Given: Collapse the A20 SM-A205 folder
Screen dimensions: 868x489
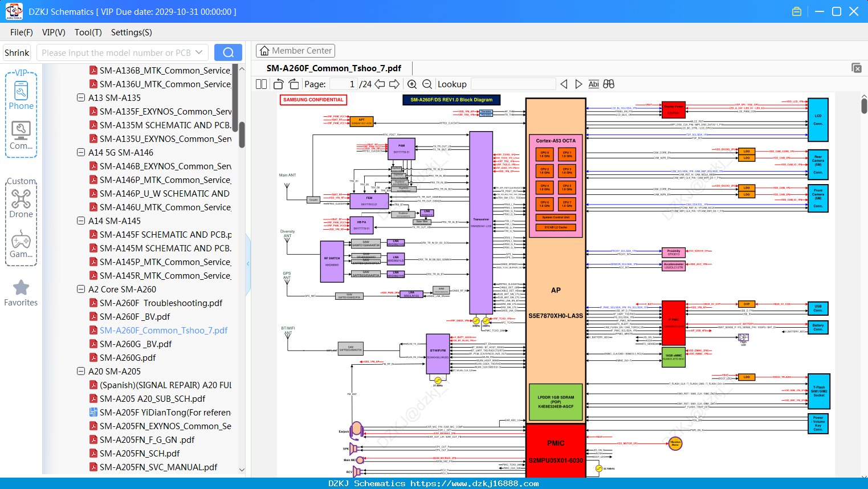Looking at the screenshot, I should 81,371.
